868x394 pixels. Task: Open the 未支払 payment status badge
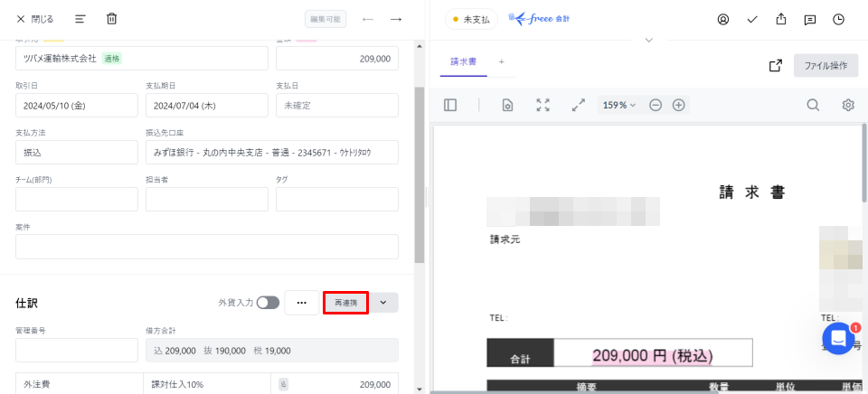click(471, 19)
